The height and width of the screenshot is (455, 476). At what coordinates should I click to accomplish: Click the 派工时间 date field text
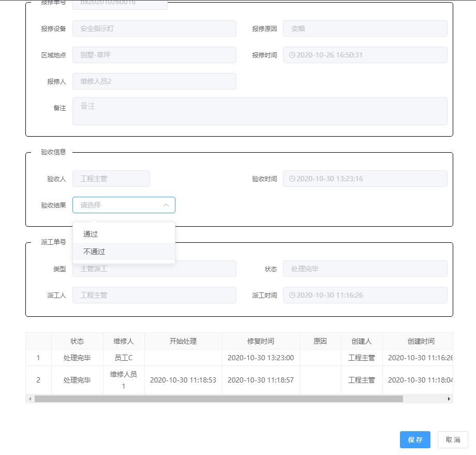click(330, 295)
